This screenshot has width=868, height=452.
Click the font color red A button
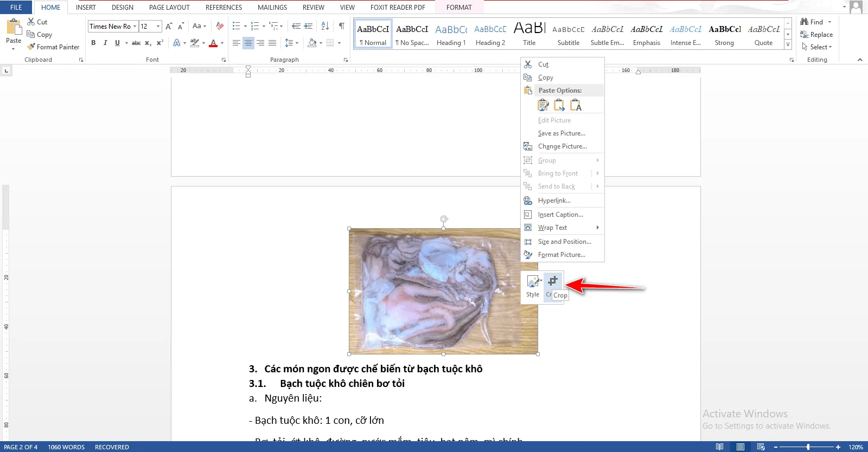pos(213,43)
